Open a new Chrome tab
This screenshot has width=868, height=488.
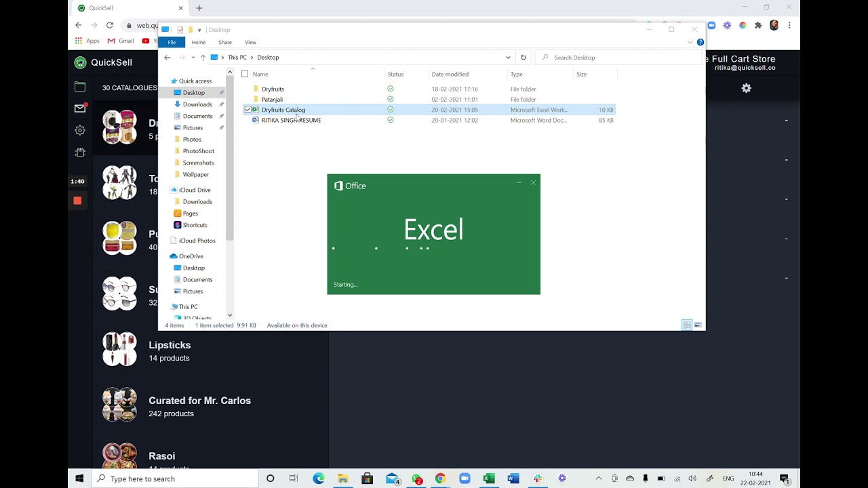(199, 8)
